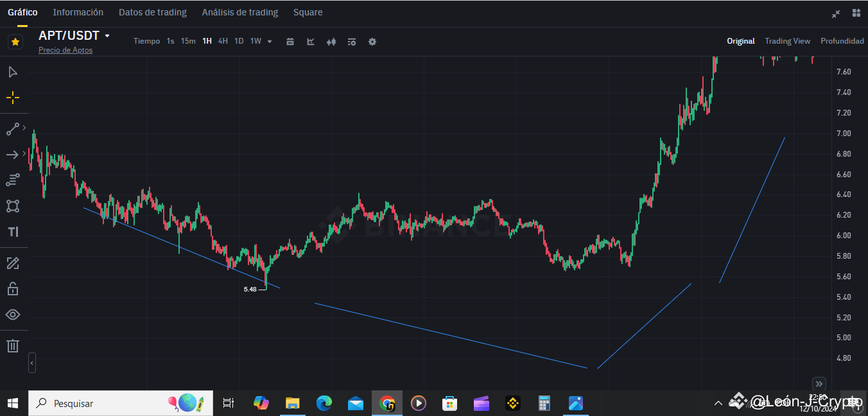The height and width of the screenshot is (416, 868).
Task: Select the arrow ray drawing tool
Action: pyautogui.click(x=13, y=155)
